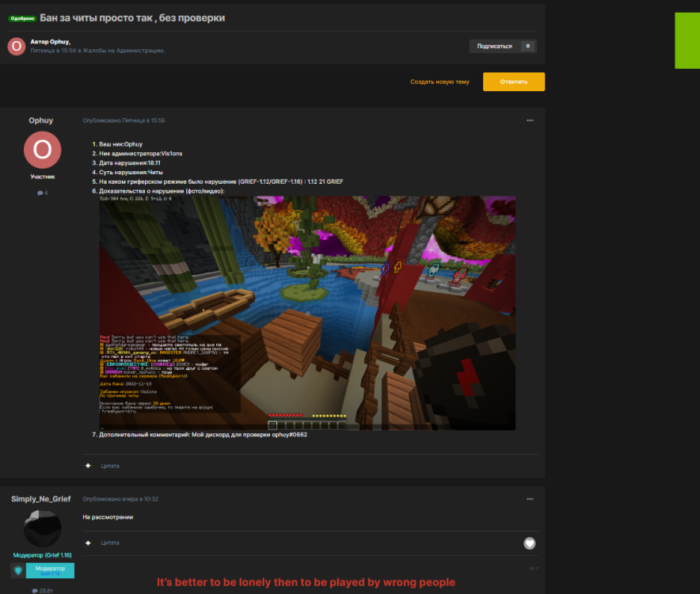Click the line Суть нарушения:Читы
Viewport: 700px width, 594px height.
(x=131, y=173)
